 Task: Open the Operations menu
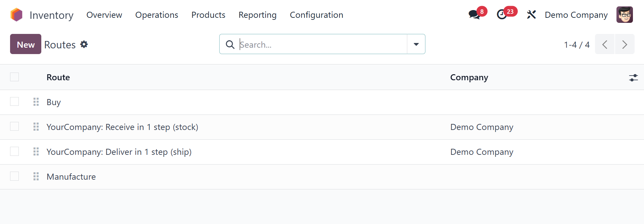(x=156, y=15)
